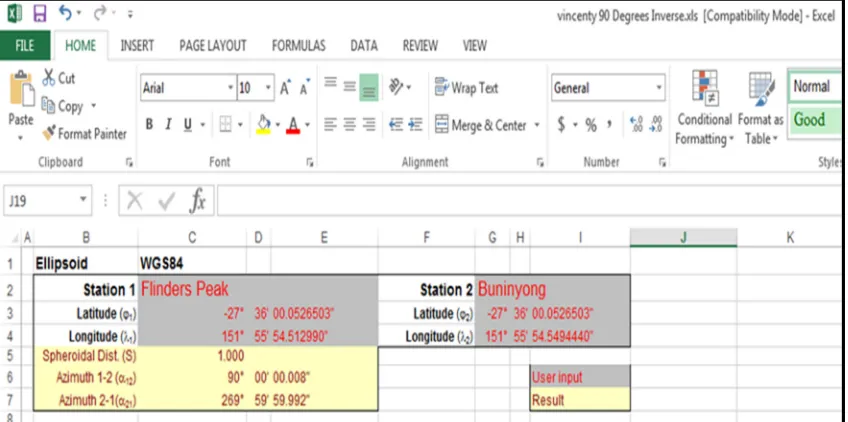Toggle Underline formatting

click(188, 125)
